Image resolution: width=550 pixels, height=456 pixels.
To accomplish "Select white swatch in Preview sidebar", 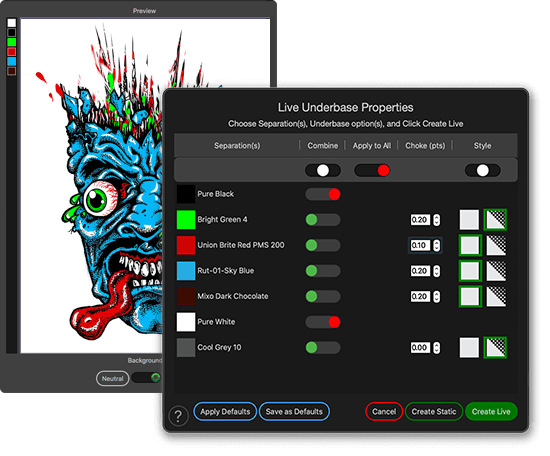I will (x=12, y=23).
